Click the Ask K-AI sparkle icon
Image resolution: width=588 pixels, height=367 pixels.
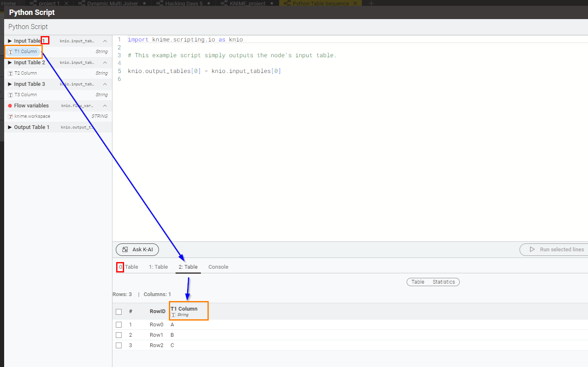[125, 250]
